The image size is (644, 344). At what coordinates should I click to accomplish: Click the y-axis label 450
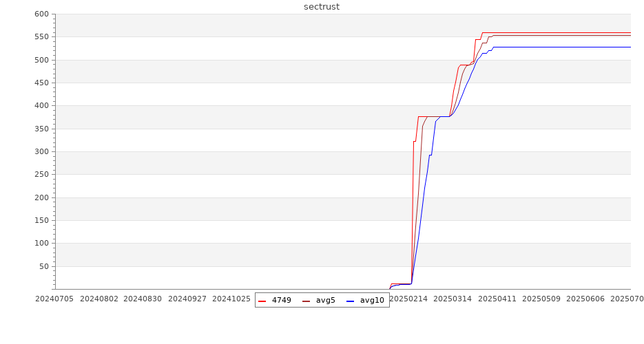click(42, 83)
